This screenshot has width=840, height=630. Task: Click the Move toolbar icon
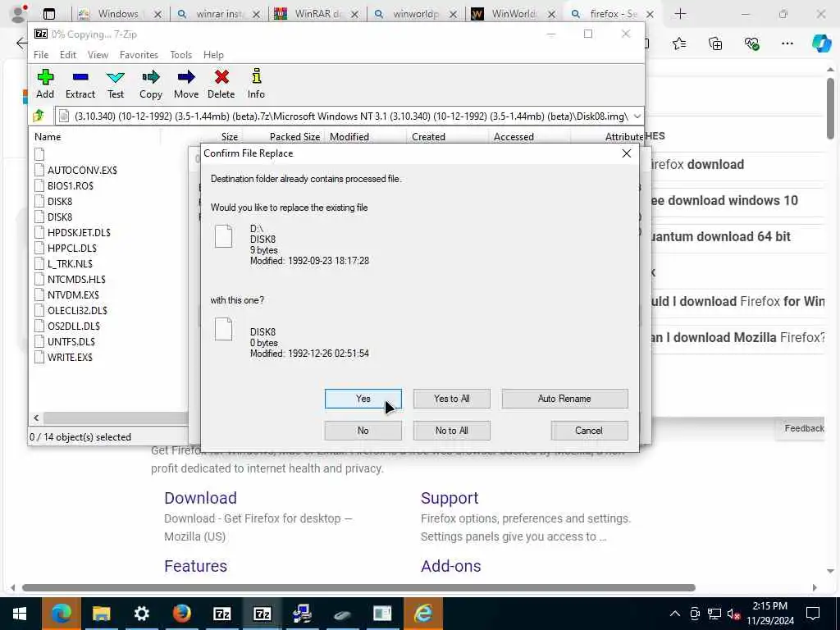[x=186, y=78]
